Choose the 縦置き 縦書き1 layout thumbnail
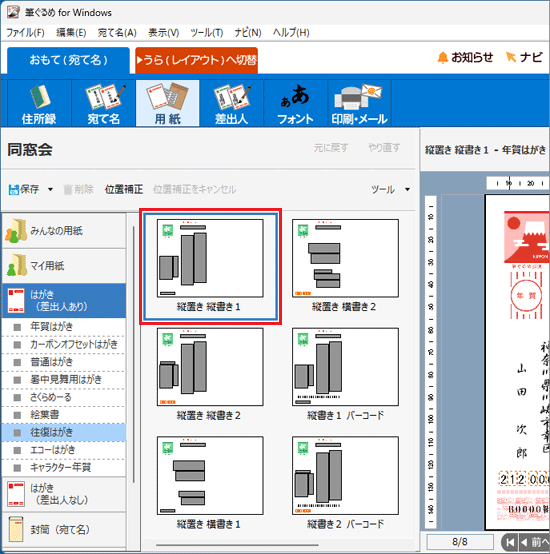 tap(210, 266)
